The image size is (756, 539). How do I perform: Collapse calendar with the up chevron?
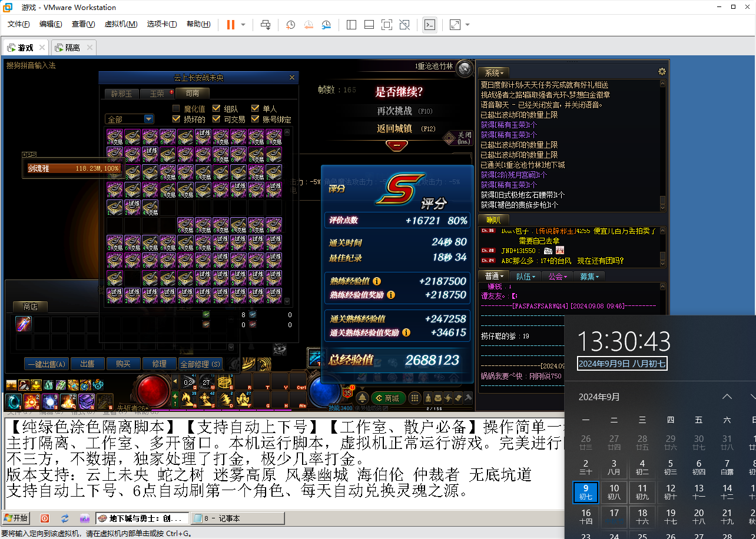click(727, 397)
